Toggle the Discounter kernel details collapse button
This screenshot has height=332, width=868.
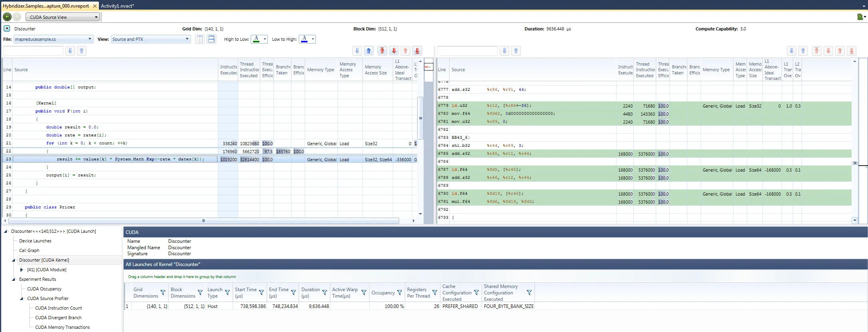coord(7,29)
